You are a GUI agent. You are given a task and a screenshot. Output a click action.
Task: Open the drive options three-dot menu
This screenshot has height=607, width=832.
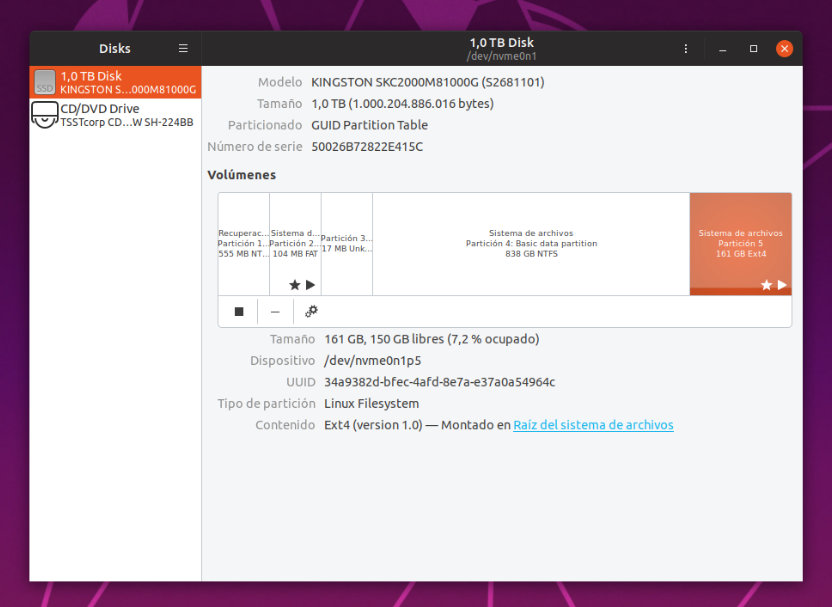pyautogui.click(x=685, y=48)
